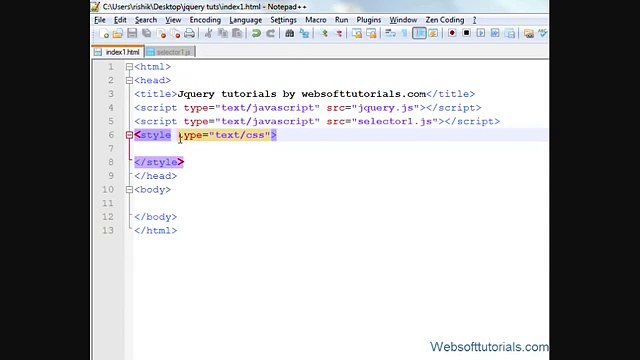Click the closing </body> tag
Screen dimensions: 640x360
pos(156,217)
